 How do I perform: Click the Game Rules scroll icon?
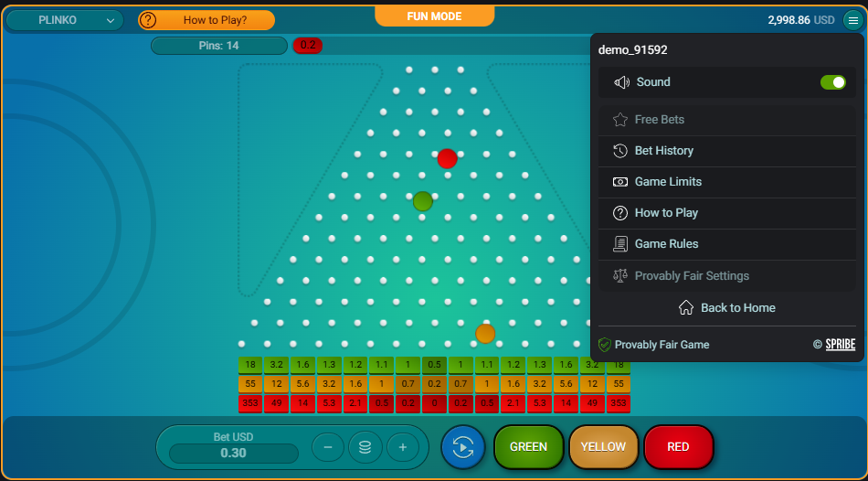pyautogui.click(x=620, y=244)
